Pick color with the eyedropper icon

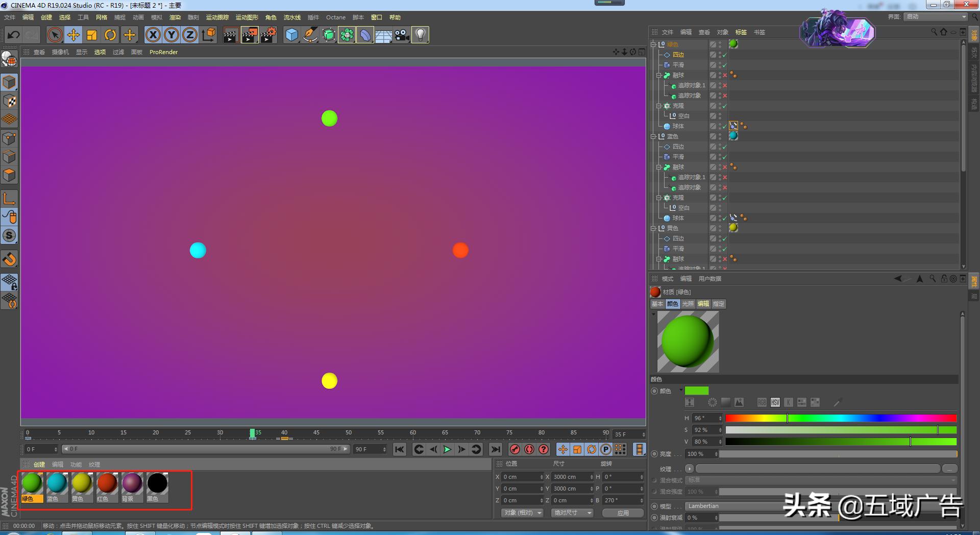(837, 403)
